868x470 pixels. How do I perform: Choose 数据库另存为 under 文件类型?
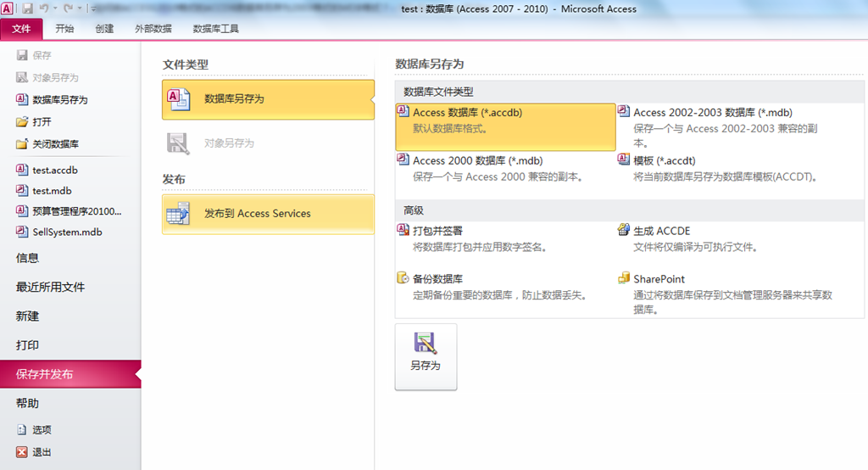pyautogui.click(x=268, y=99)
